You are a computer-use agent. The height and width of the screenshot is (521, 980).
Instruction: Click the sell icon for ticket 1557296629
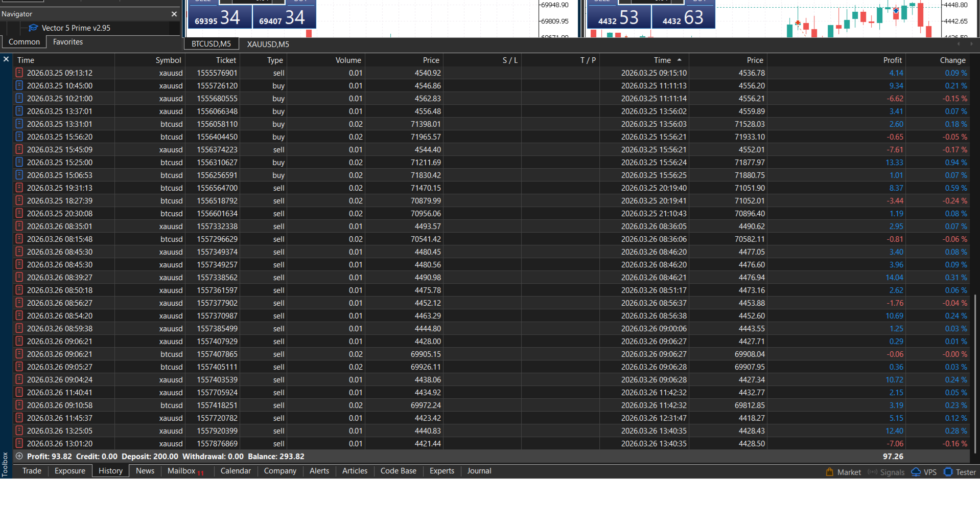click(19, 239)
